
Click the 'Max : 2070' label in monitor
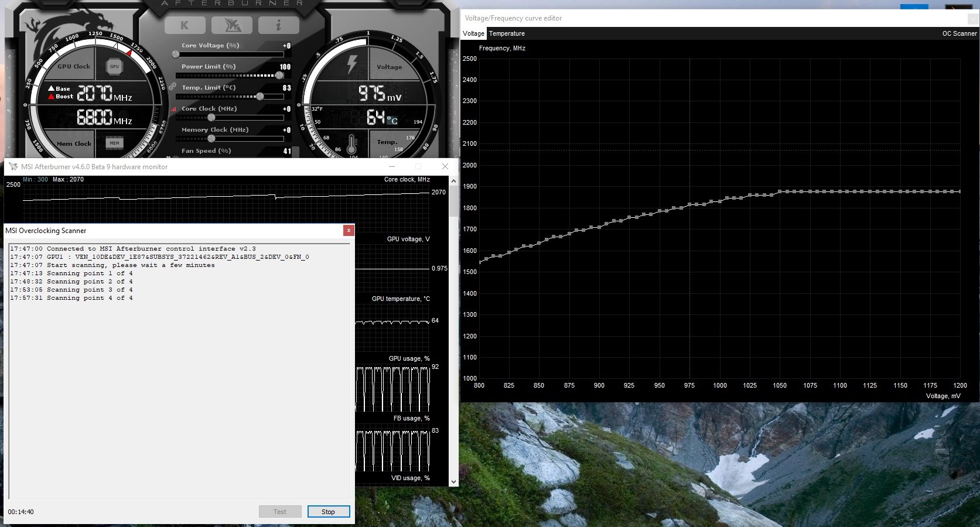click(x=68, y=180)
